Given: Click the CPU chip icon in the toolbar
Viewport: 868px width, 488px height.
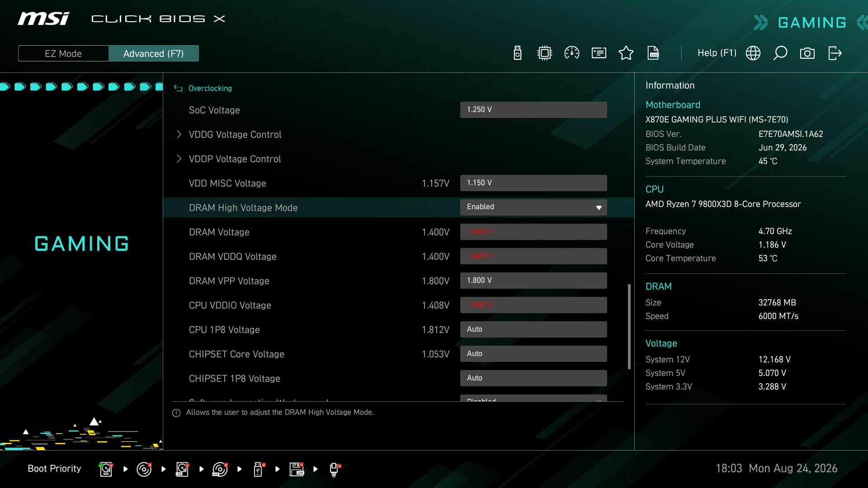Looking at the screenshot, I should [x=545, y=53].
